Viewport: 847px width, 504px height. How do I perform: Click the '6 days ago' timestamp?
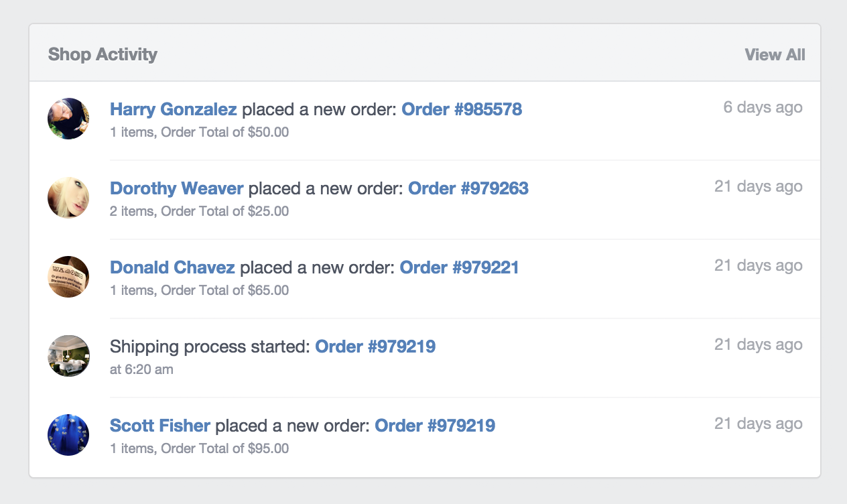[x=763, y=107]
